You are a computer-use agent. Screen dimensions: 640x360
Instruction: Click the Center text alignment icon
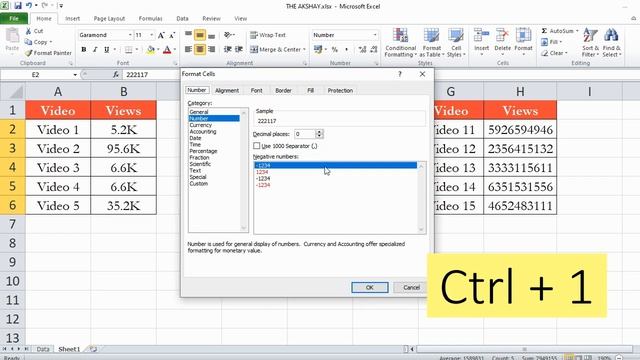coord(200,49)
